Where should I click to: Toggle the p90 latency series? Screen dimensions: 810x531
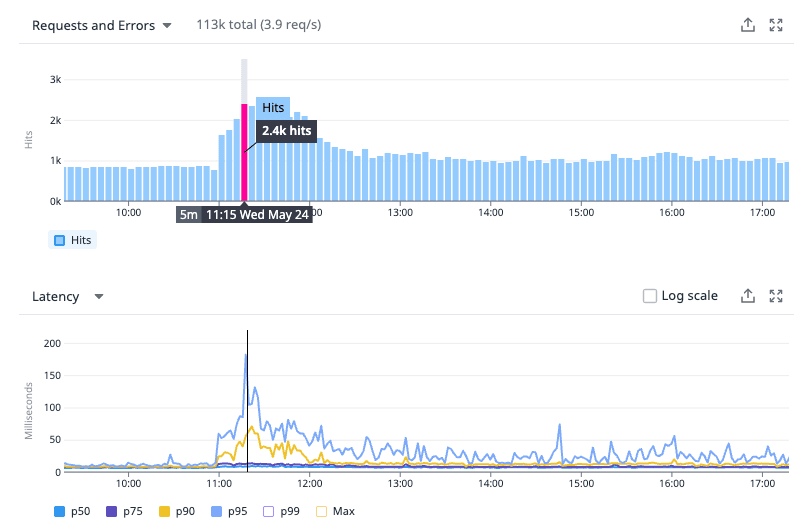pyautogui.click(x=177, y=511)
